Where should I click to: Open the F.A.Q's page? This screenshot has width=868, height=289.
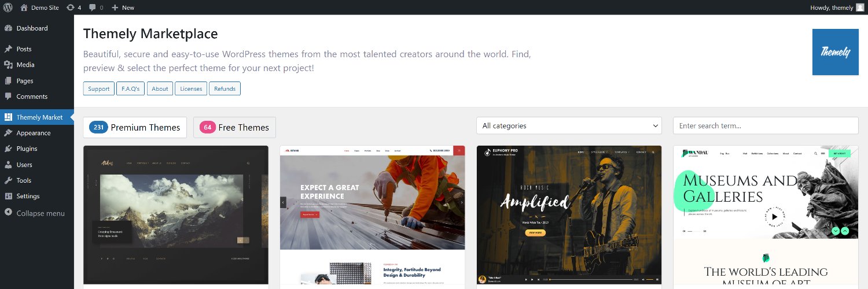pyautogui.click(x=130, y=88)
